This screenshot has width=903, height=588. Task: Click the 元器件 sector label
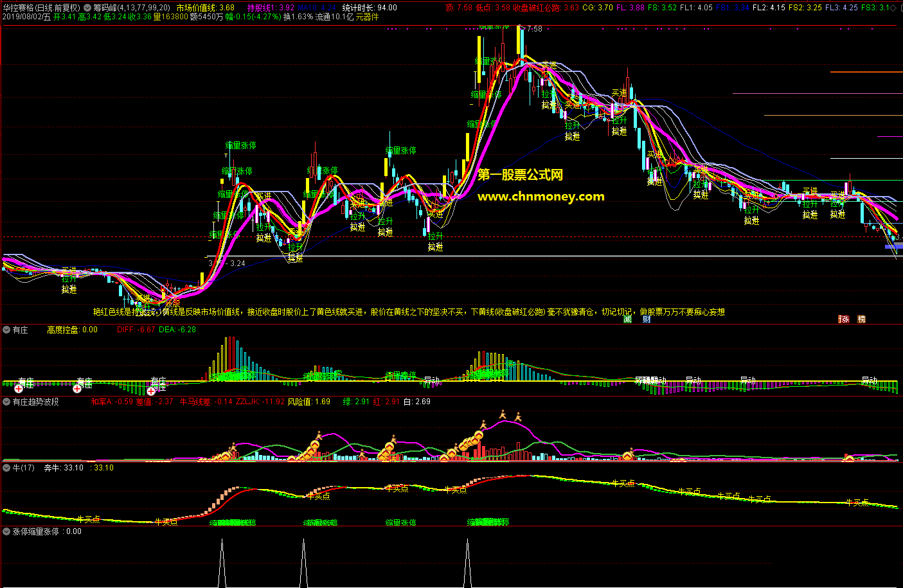coord(367,17)
